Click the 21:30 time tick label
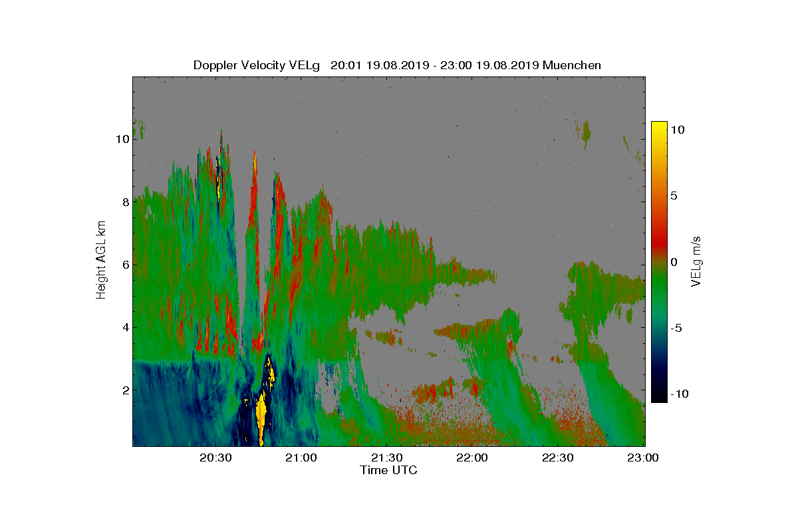Image resolution: width=798 pixels, height=532 pixels. click(x=386, y=458)
